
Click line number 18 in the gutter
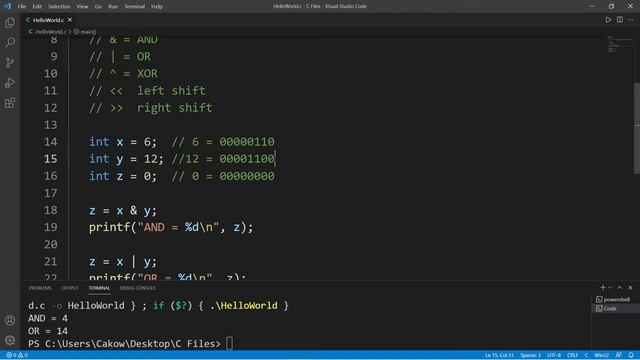click(x=50, y=210)
